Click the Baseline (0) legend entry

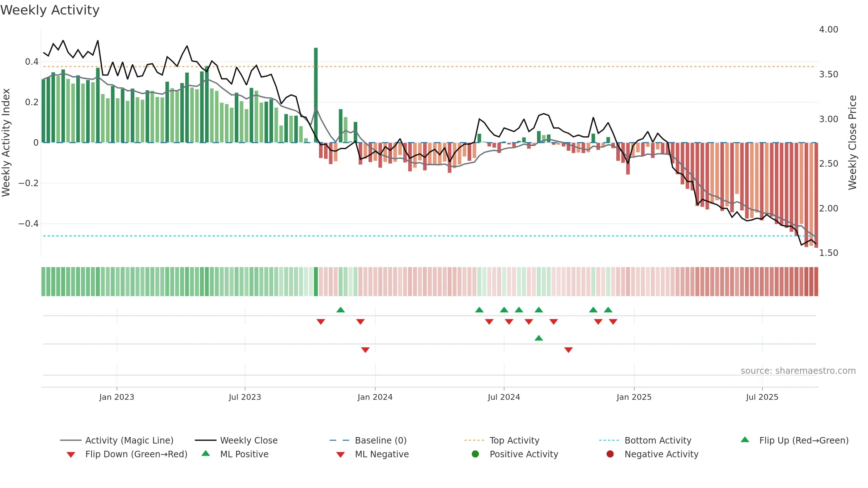368,440
